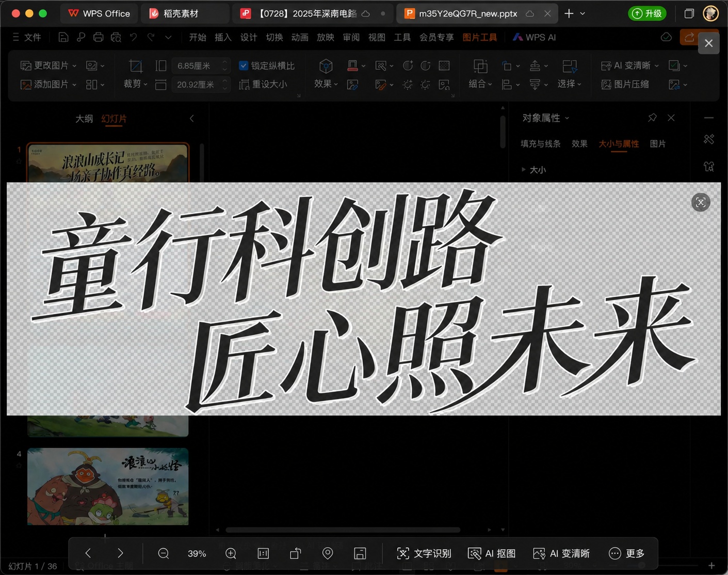Expand the quick access toolbar dropdown arrow
This screenshot has width=728, height=575.
pyautogui.click(x=168, y=37)
